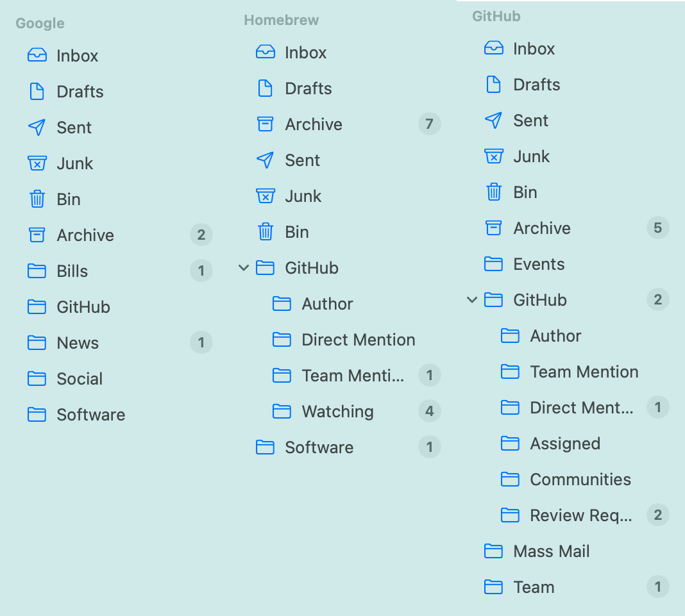Viewport: 685px width, 616px height.
Task: Open the truncated Review Req... folder
Action: [581, 515]
